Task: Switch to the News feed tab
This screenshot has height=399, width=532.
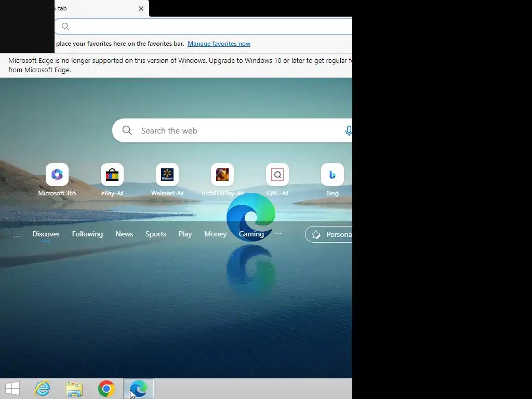Action: 124,234
